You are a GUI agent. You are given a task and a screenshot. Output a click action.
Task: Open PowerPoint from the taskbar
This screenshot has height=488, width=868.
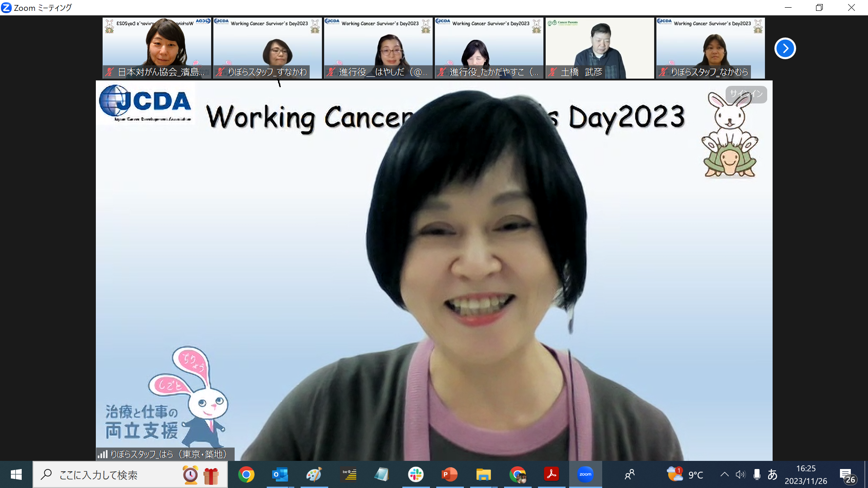pyautogui.click(x=449, y=474)
